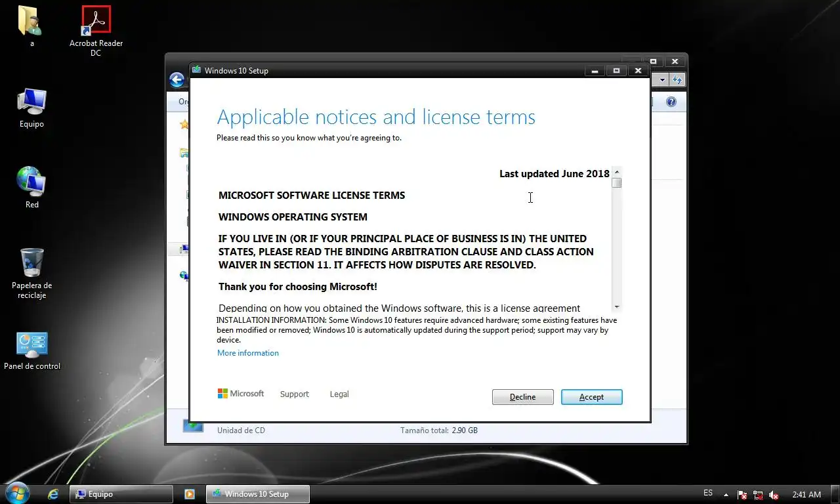Select the Equipo desktop icon
The image size is (840, 504).
click(31, 108)
